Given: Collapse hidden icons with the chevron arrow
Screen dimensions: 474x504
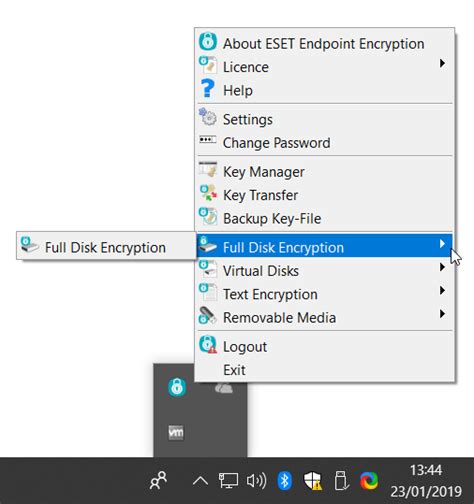Looking at the screenshot, I should pyautogui.click(x=200, y=481).
